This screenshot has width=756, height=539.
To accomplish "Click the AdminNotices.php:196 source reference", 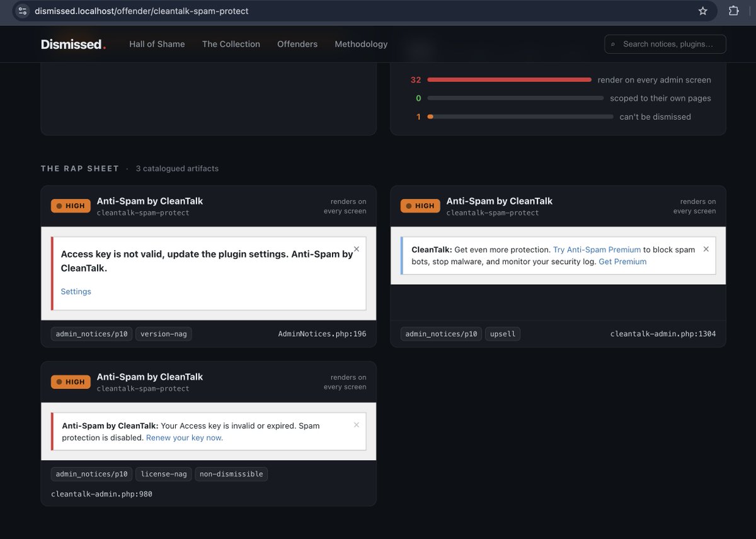I will pyautogui.click(x=322, y=334).
